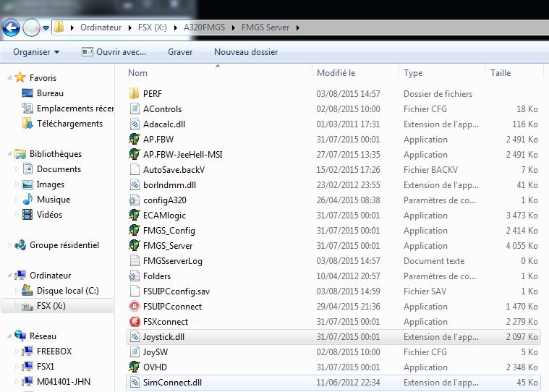The image size is (549, 392).
Task: Select the Joystick.dll file icon
Action: tap(135, 337)
